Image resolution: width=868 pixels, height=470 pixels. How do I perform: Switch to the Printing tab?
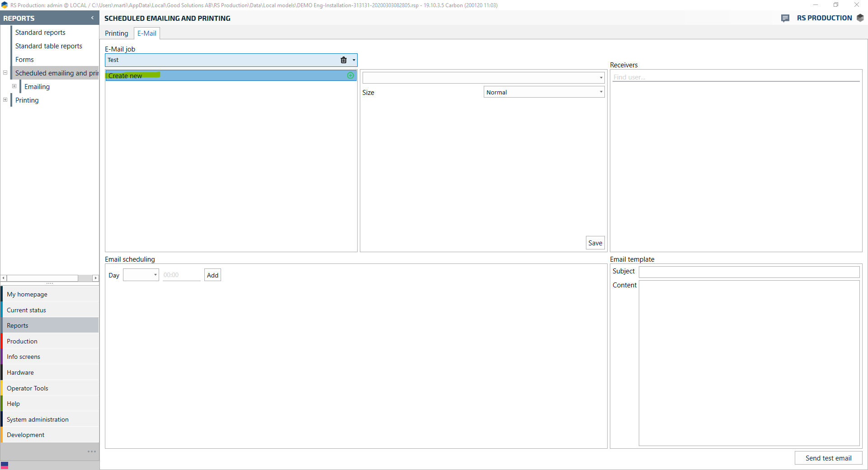coord(117,33)
